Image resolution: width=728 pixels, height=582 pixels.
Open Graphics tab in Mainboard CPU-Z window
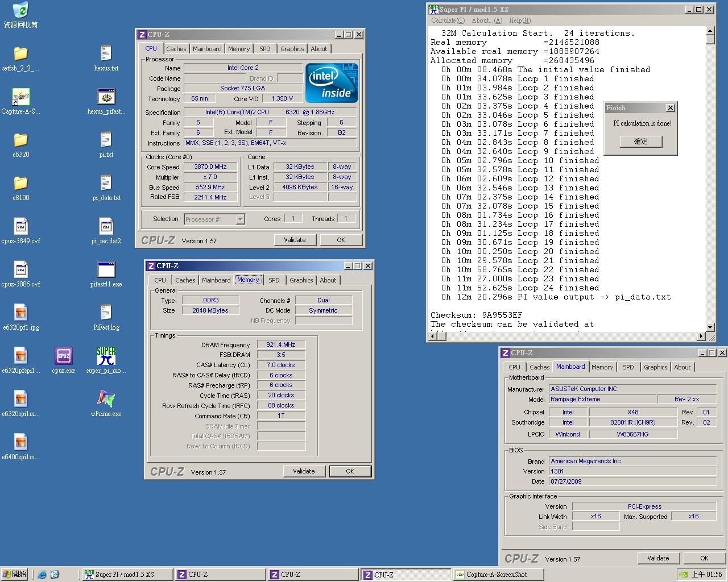pos(656,367)
